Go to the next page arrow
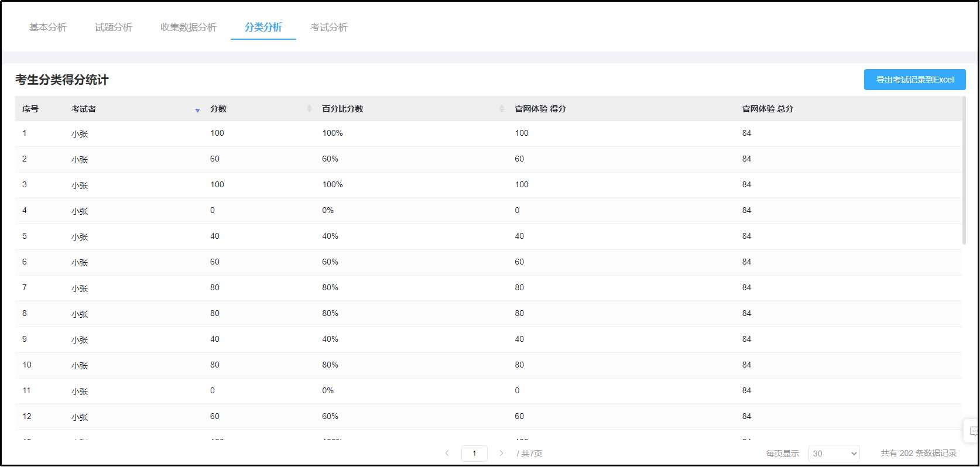 (501, 453)
